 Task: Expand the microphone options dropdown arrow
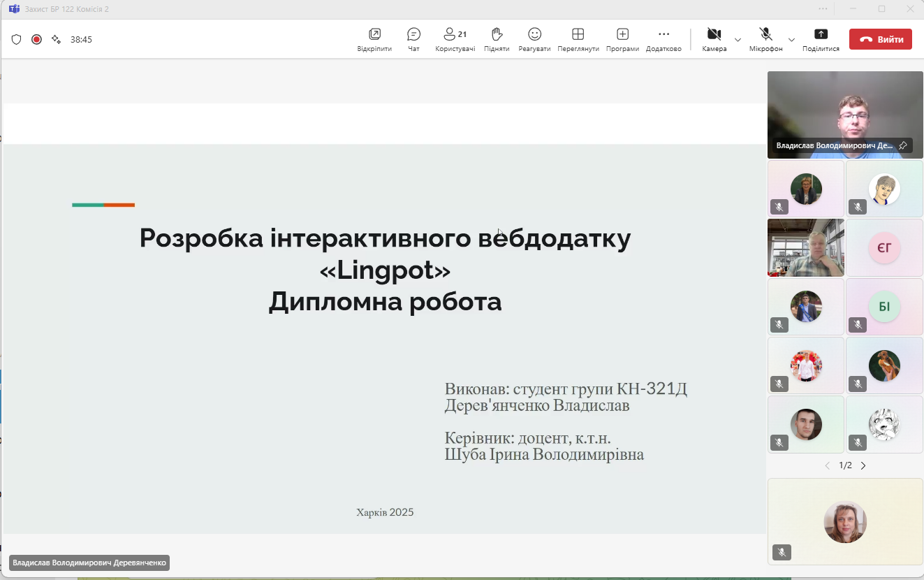point(791,40)
